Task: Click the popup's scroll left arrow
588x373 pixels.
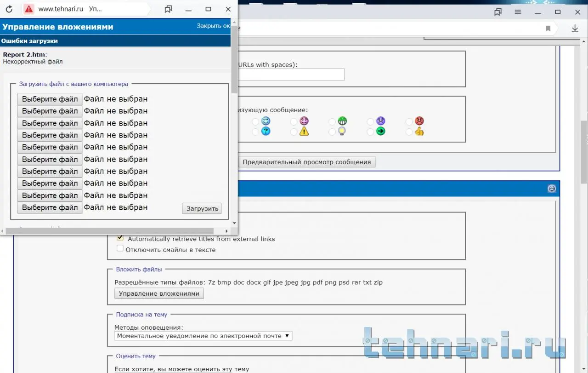Action: click(x=3, y=231)
